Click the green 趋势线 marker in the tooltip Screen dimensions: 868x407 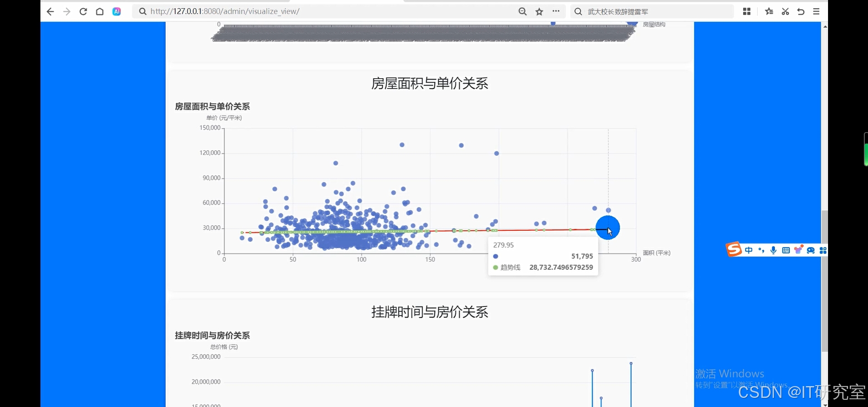tap(496, 268)
